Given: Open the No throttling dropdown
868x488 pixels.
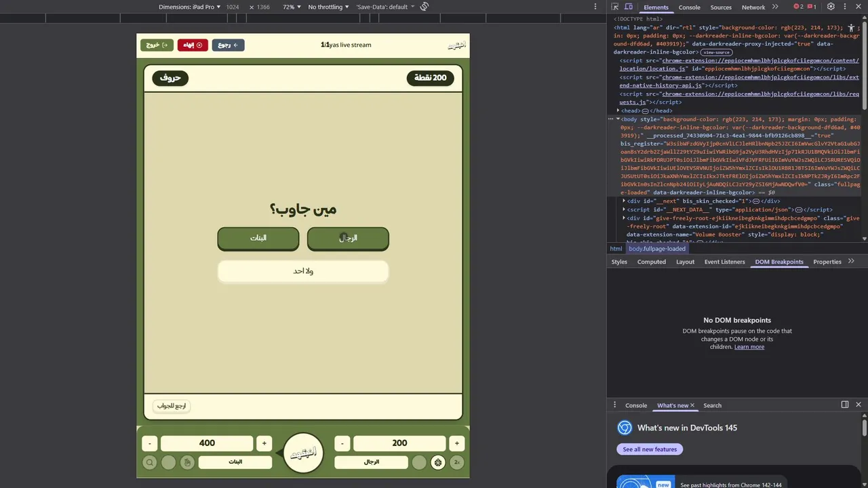Looking at the screenshot, I should 328,7.
